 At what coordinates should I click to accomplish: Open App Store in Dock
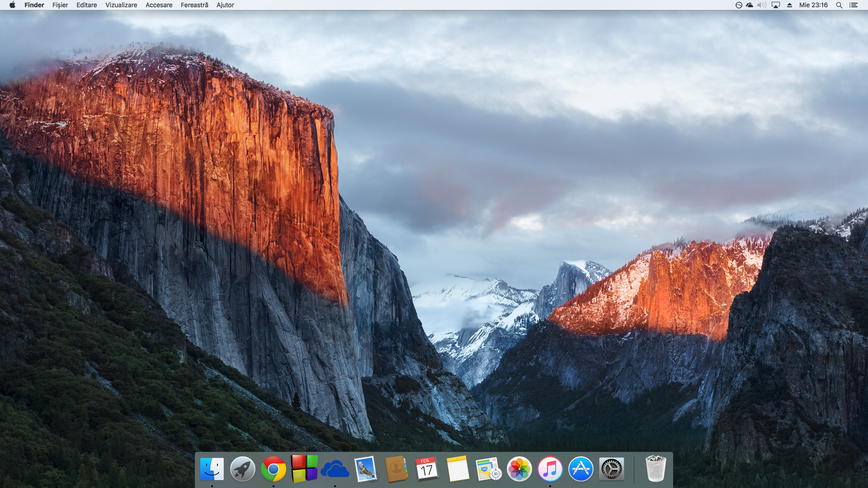click(581, 469)
